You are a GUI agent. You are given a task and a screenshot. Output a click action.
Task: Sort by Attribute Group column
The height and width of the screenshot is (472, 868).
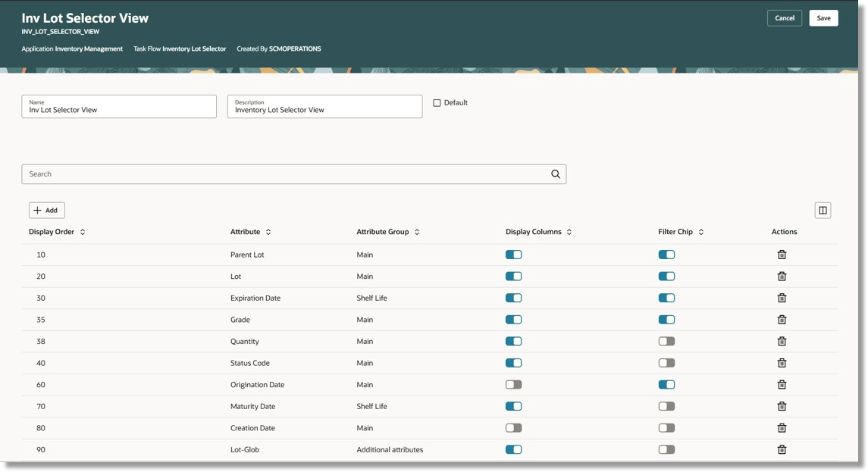(x=417, y=232)
